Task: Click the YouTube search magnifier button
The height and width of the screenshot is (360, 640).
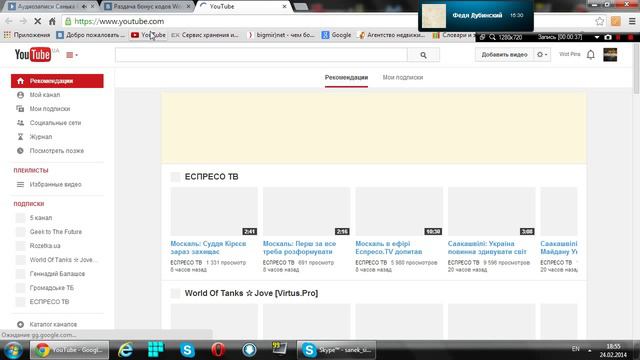Action: (x=423, y=55)
